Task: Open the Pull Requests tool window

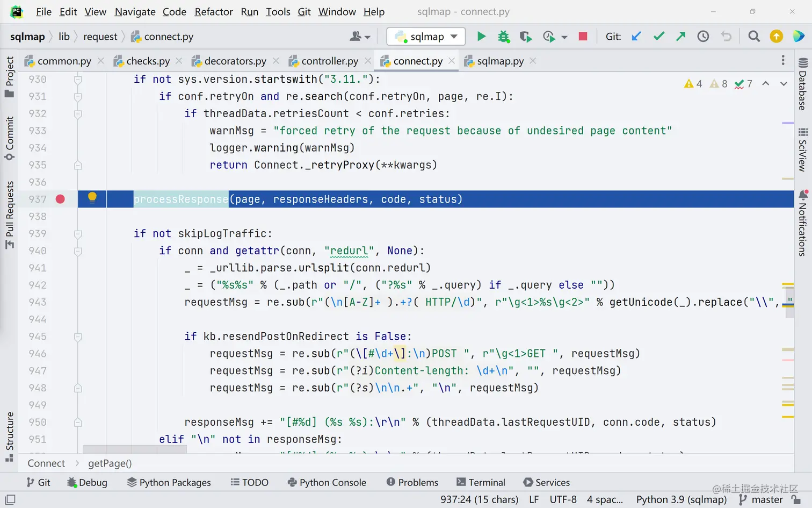Action: (x=9, y=214)
